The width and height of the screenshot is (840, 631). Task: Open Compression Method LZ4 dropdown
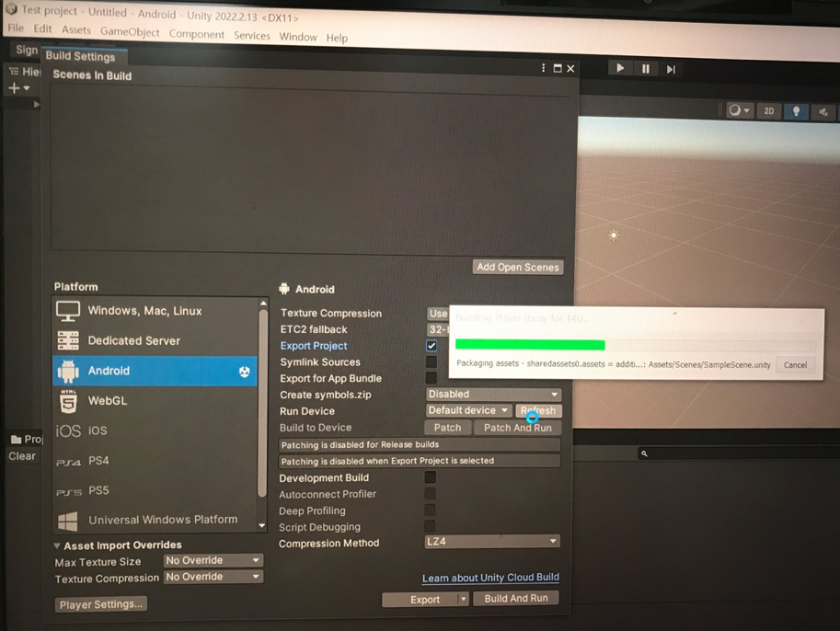point(492,542)
